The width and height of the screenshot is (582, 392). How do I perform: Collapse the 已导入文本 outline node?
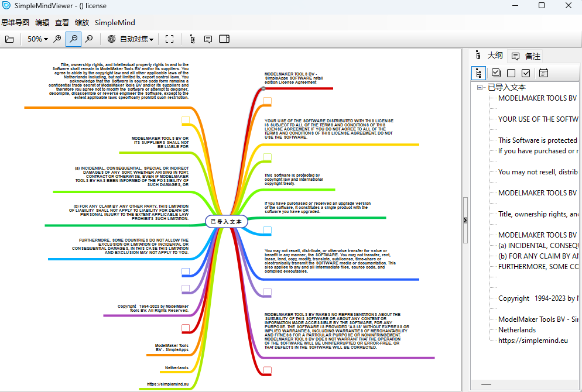tap(479, 87)
